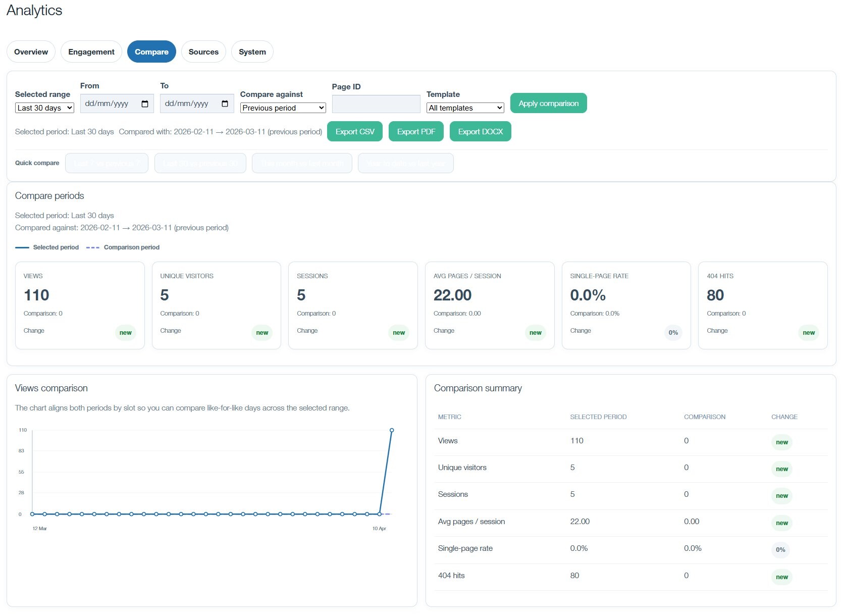This screenshot has width=843, height=616.
Task: Expand the Template dropdown
Action: click(x=465, y=108)
